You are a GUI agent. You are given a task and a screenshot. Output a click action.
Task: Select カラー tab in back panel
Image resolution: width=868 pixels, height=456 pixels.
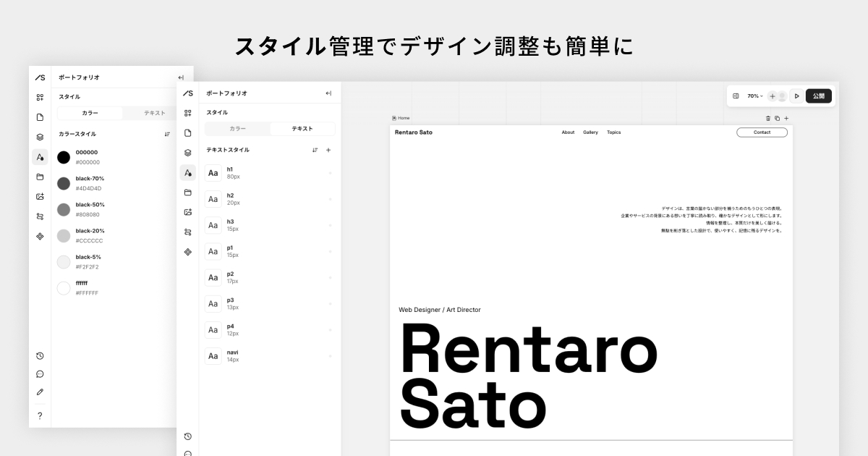pos(90,113)
